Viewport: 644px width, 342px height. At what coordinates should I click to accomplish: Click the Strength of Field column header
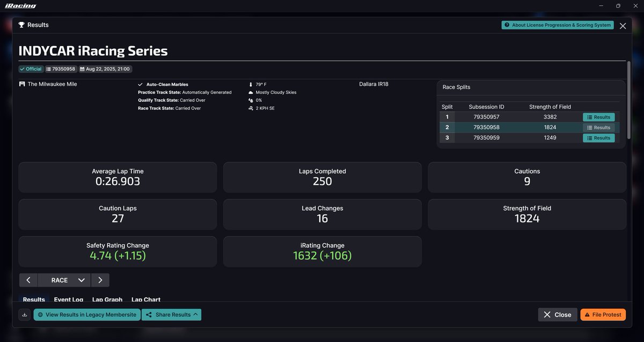coord(550,107)
